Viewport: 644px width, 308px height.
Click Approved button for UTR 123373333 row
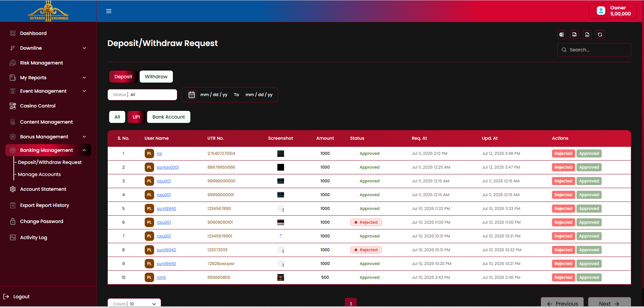tap(589, 250)
